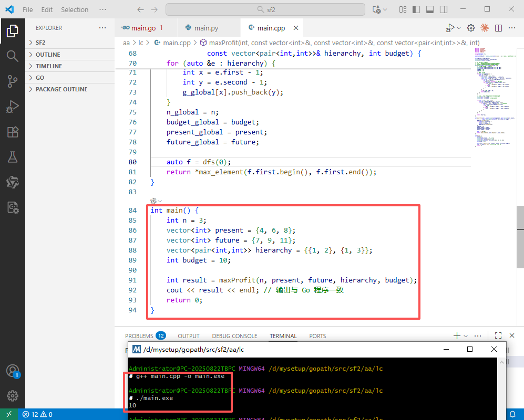
Task: Toggle the secondary side bar
Action: click(444, 9)
